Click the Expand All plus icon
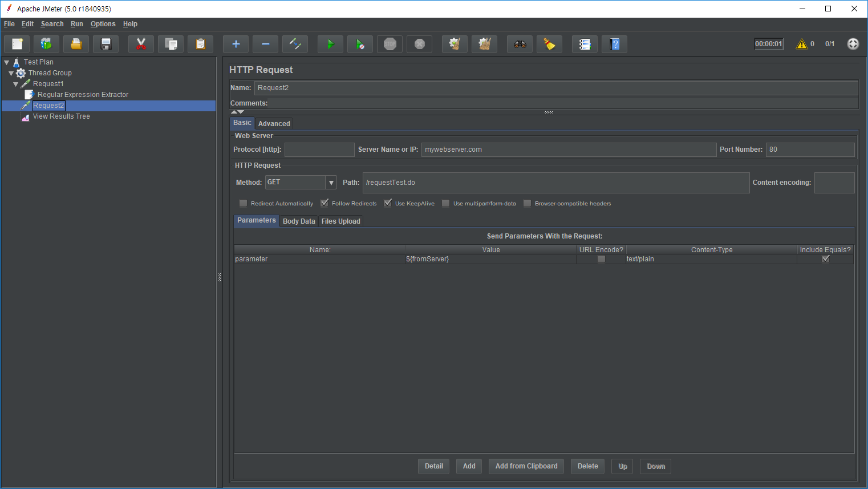868x489 pixels. click(236, 44)
